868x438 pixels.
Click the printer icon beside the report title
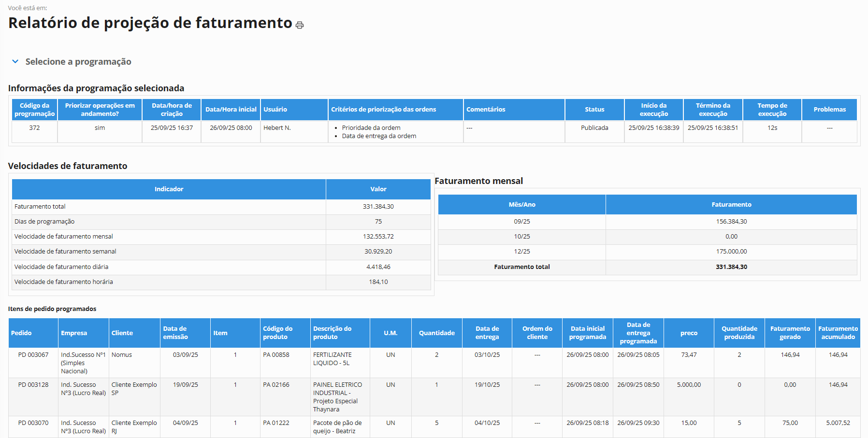[x=300, y=25]
